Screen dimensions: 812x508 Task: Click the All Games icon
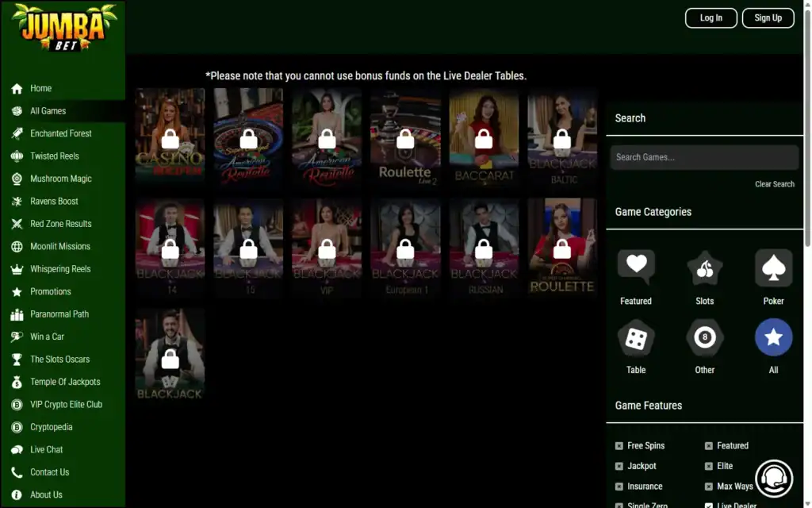(17, 111)
